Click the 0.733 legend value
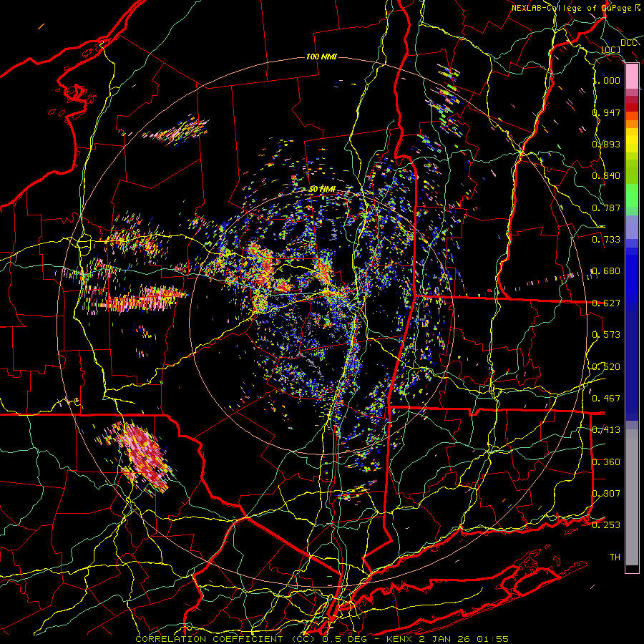Screen dimensions: 644x644 (x=606, y=240)
